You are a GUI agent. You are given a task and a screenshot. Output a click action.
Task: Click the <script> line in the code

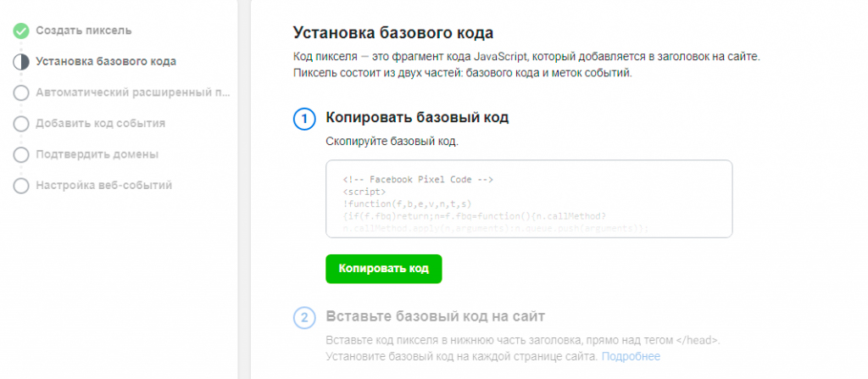(364, 192)
